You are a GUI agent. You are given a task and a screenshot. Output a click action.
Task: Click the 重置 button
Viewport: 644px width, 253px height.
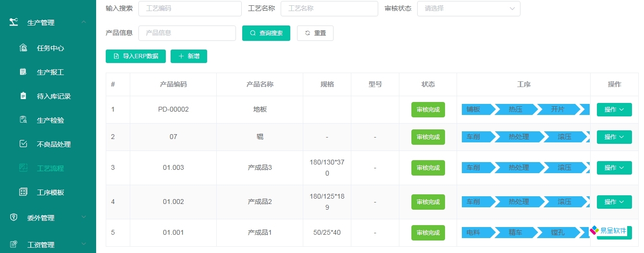315,33
